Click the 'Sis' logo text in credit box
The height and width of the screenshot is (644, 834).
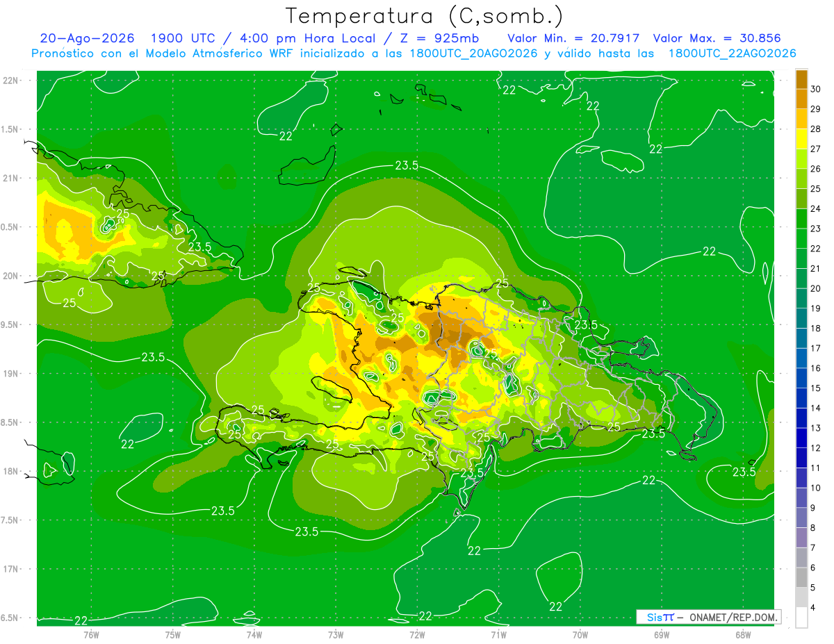pos(654,617)
